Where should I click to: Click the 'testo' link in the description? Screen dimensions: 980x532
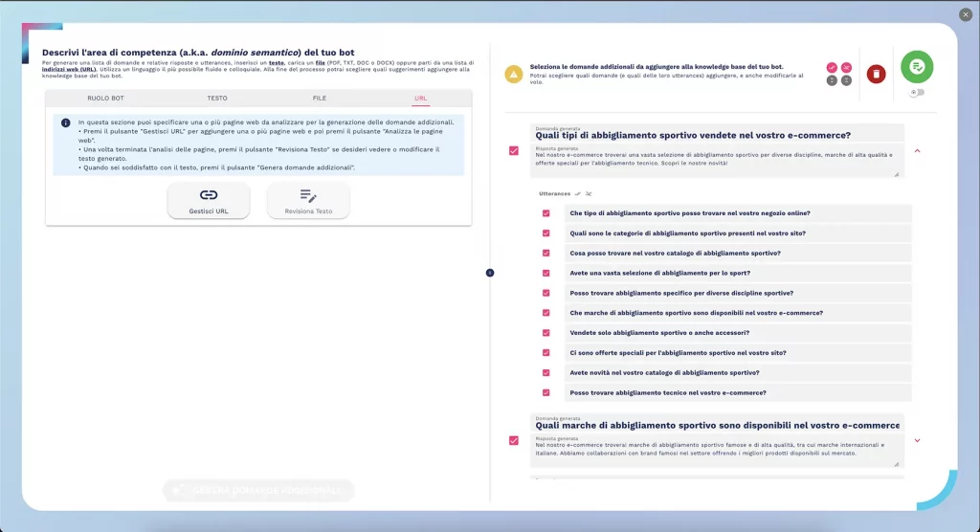277,63
